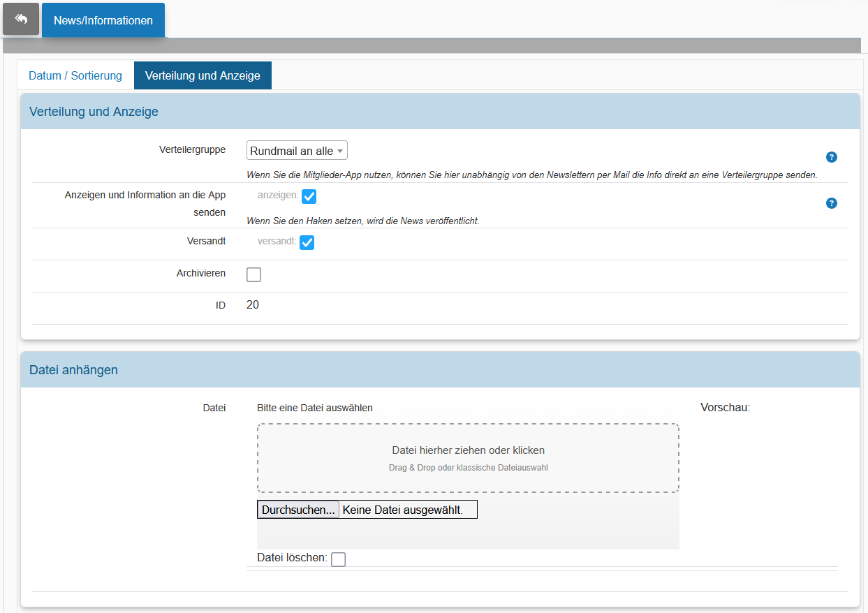Screen dimensions: 868x613
Task: Click the Archivieren label
Action: tap(201, 273)
